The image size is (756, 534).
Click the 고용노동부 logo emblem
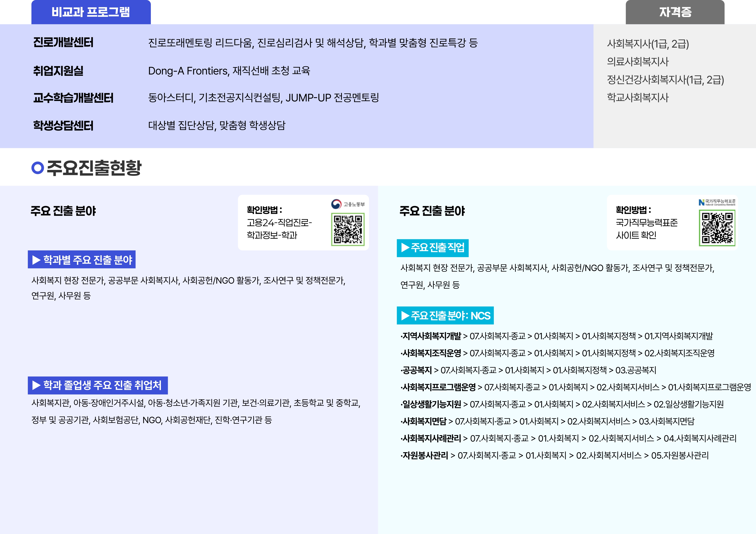(336, 204)
